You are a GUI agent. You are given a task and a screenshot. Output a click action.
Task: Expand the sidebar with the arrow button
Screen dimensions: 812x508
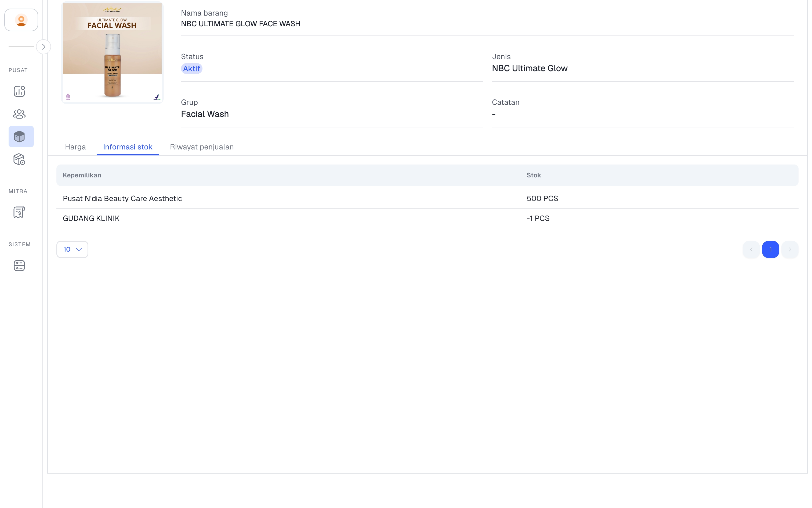click(43, 47)
